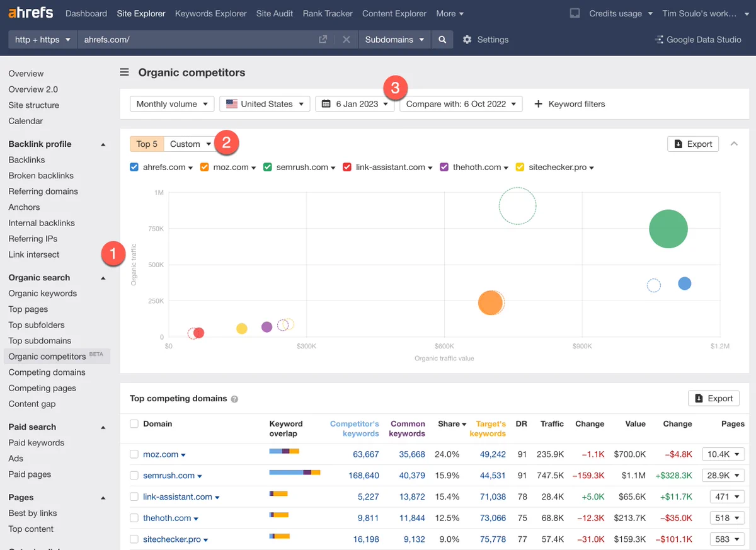Screen dimensions: 756x550
Task: Select the Top 5 button
Action: [x=147, y=144]
